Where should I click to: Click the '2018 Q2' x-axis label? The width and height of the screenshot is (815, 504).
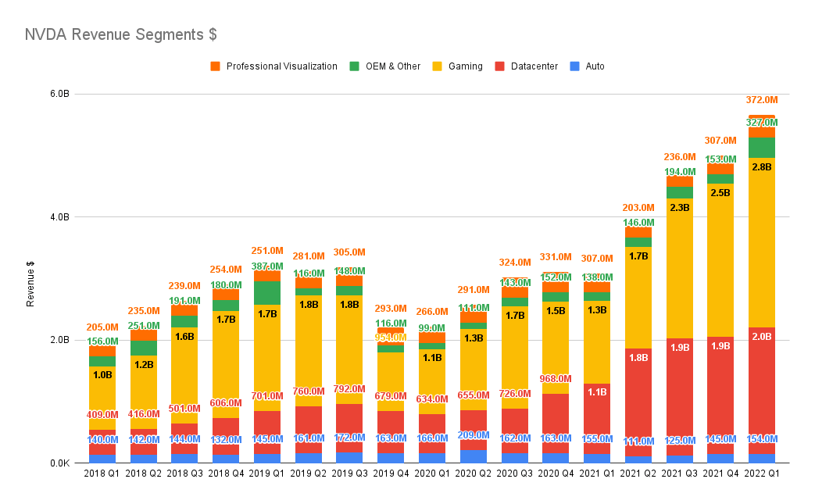tap(144, 474)
